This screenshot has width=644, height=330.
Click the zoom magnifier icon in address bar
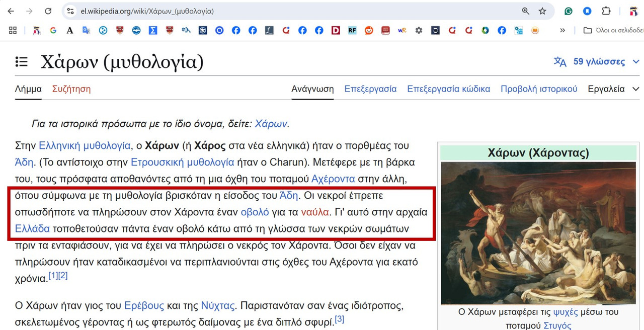coord(525,11)
